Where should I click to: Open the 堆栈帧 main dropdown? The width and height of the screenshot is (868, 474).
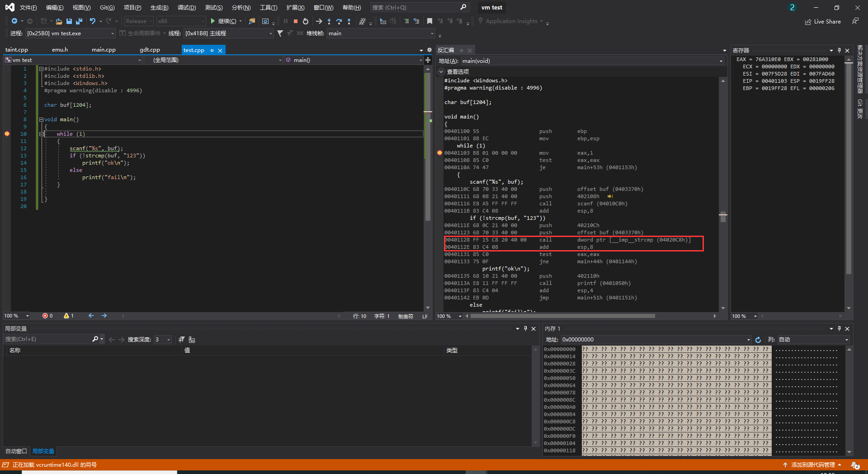pyautogui.click(x=432, y=33)
